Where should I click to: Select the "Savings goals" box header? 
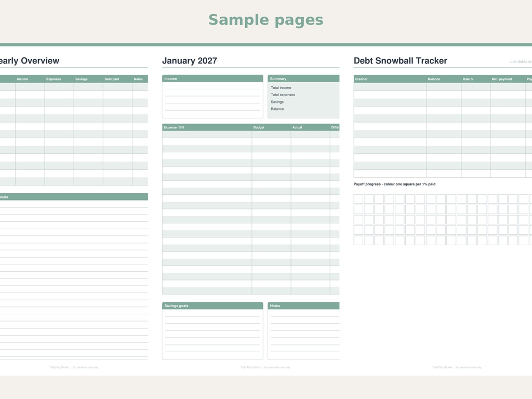(212, 305)
